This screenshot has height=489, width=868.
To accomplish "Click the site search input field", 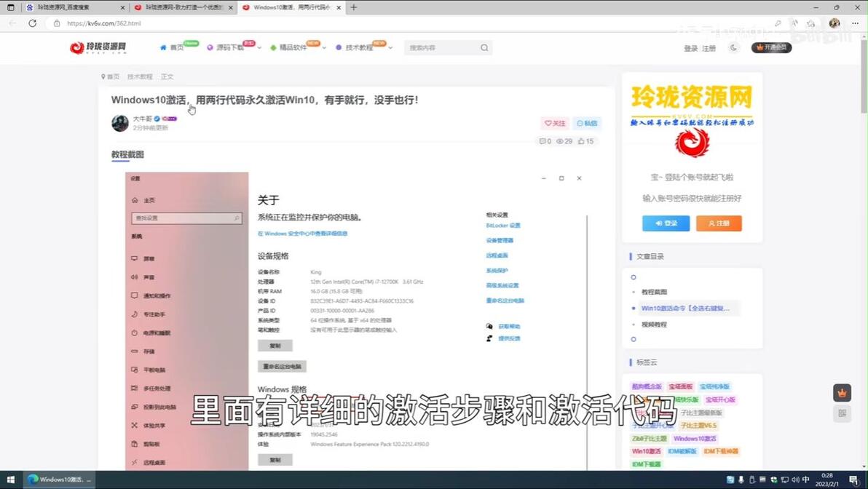I will point(442,47).
